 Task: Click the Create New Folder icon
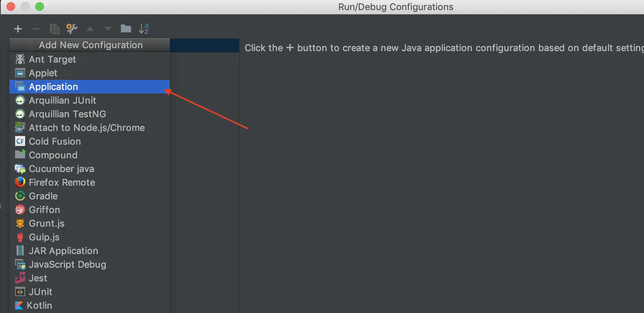126,28
